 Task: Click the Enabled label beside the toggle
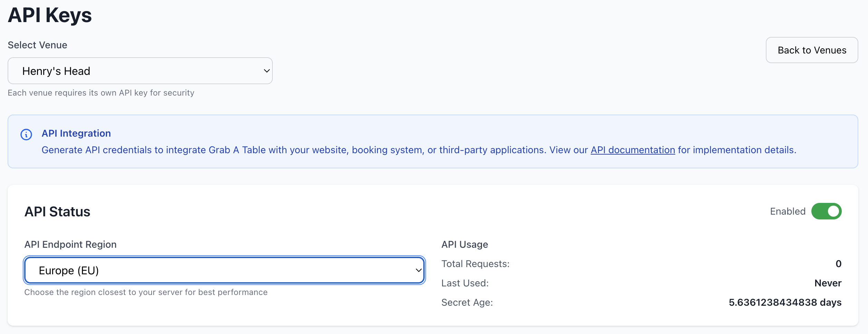tap(788, 212)
